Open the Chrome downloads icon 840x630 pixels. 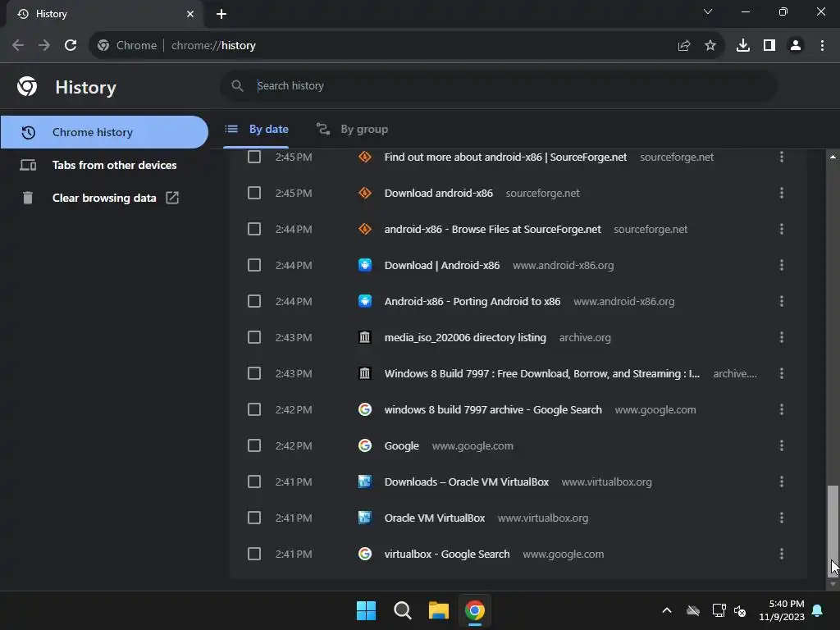coord(743,46)
